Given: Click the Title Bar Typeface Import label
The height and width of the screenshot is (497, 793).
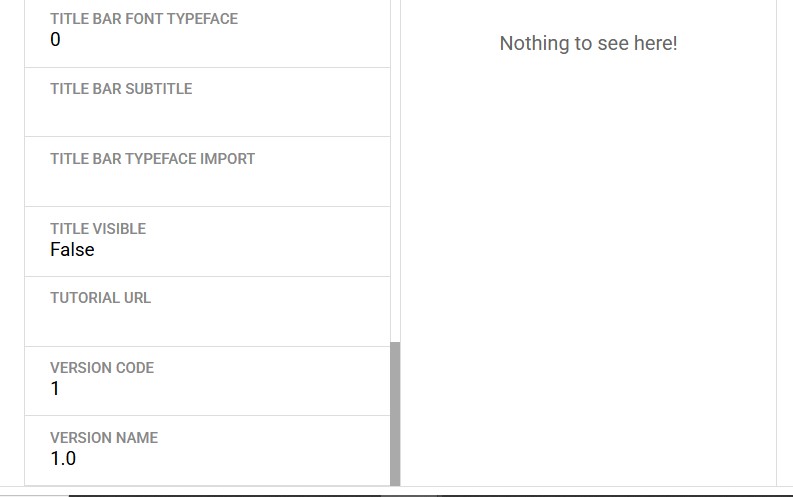Looking at the screenshot, I should tap(153, 159).
